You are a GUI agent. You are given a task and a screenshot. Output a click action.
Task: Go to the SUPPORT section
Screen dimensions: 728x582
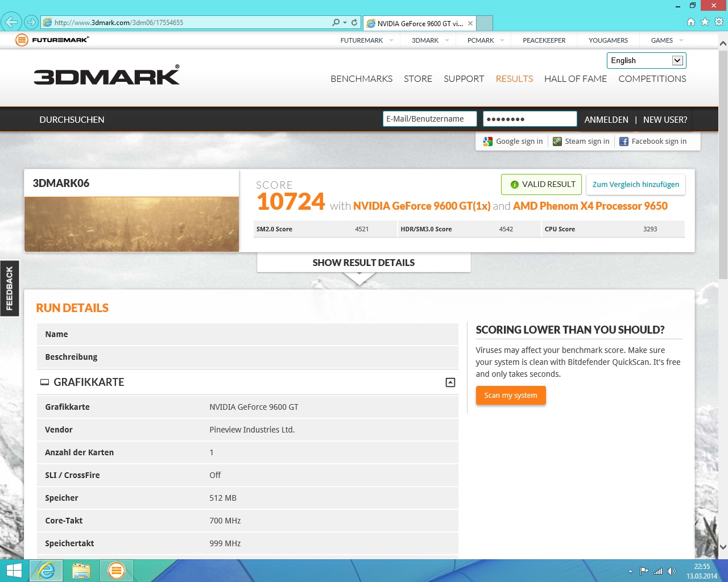click(x=464, y=79)
